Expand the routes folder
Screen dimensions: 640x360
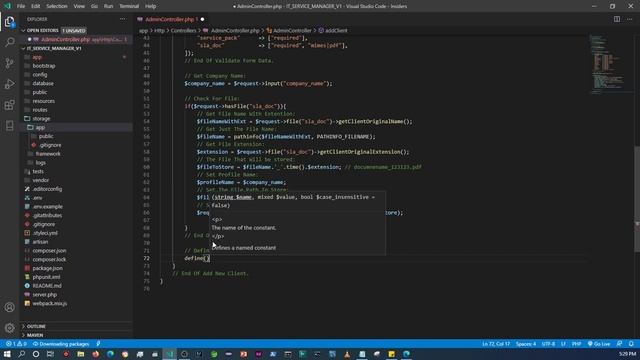point(40,110)
